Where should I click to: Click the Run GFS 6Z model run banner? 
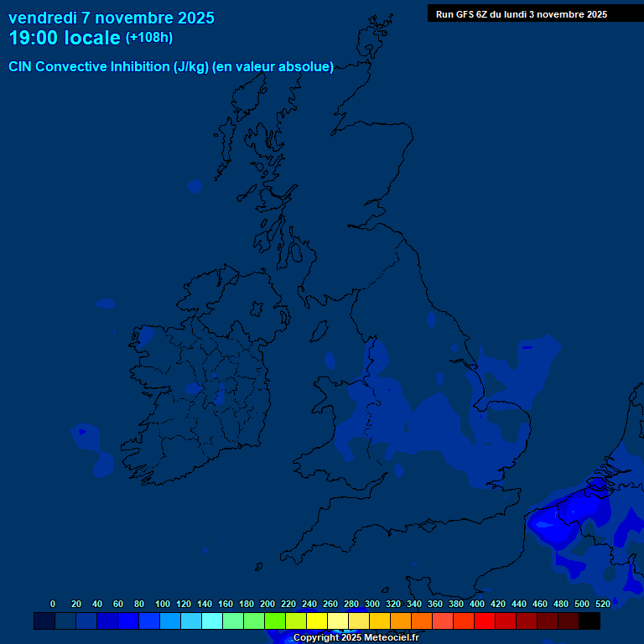(522, 14)
